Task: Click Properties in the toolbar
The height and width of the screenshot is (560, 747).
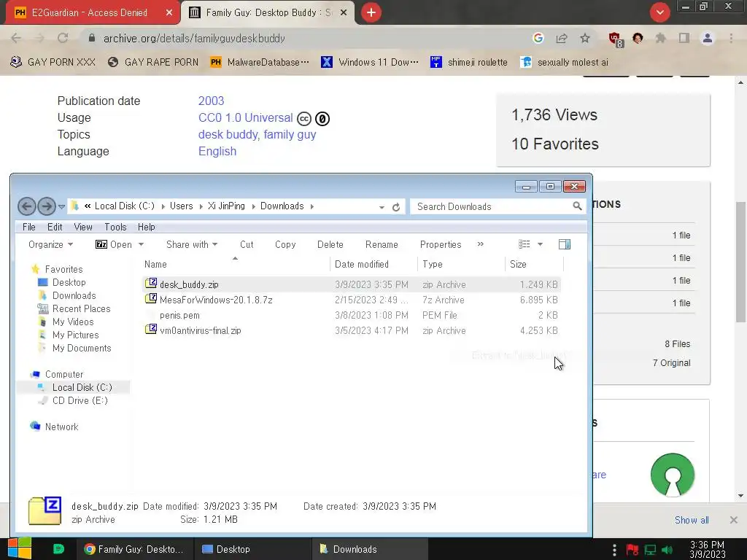Action: pos(441,244)
